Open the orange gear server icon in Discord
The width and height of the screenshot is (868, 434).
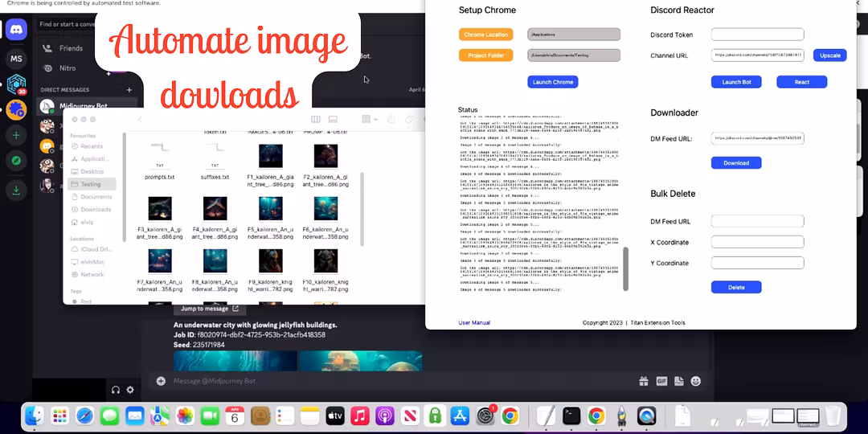[x=16, y=109]
